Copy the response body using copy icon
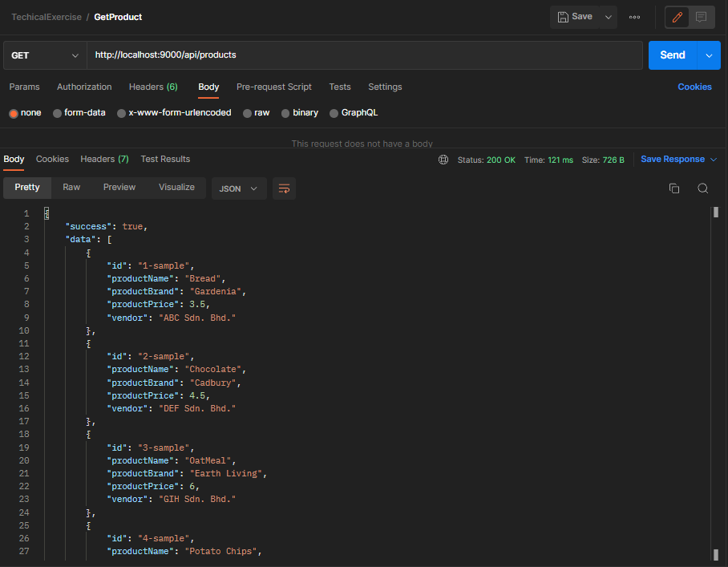The height and width of the screenshot is (567, 728). (674, 188)
